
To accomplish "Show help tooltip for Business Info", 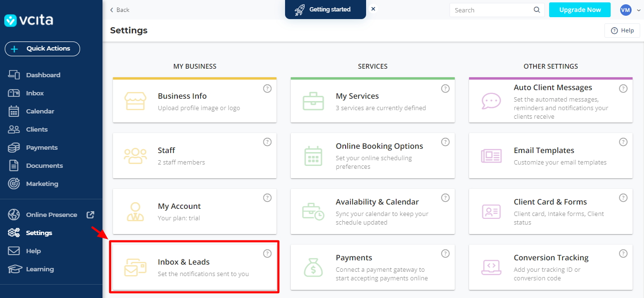I will (267, 89).
